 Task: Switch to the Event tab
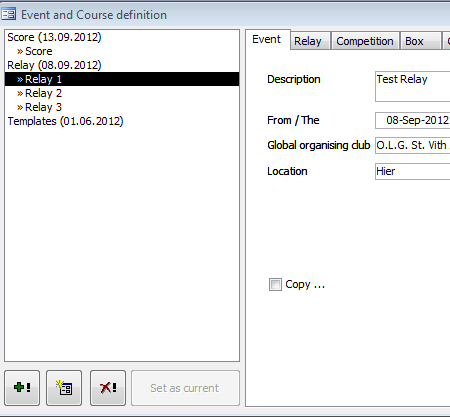coord(267,39)
